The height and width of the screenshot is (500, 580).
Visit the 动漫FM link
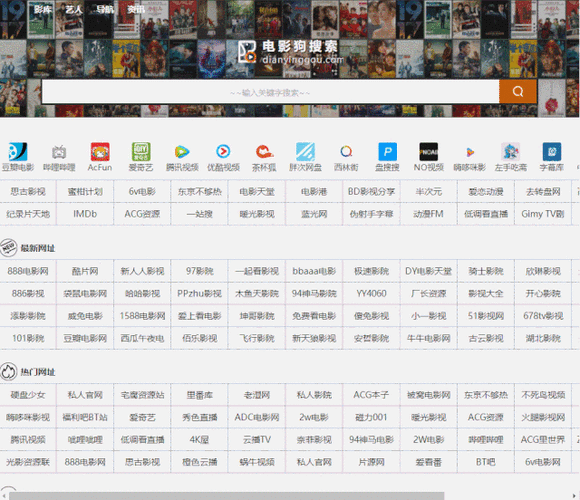[429, 214]
